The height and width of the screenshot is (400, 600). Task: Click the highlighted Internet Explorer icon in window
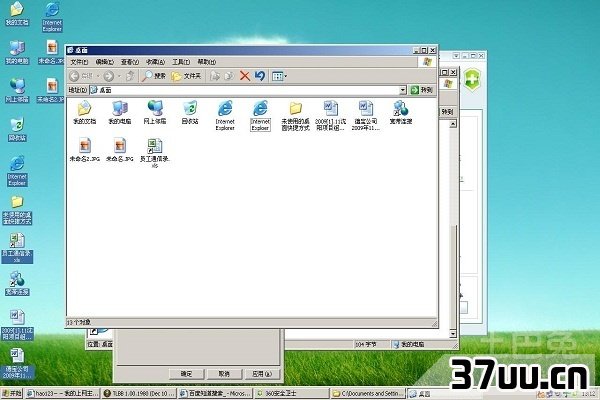tap(260, 116)
